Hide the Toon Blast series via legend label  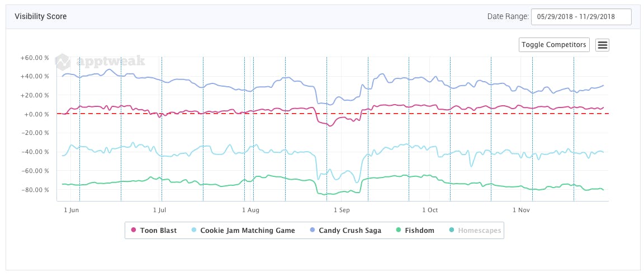pos(158,230)
